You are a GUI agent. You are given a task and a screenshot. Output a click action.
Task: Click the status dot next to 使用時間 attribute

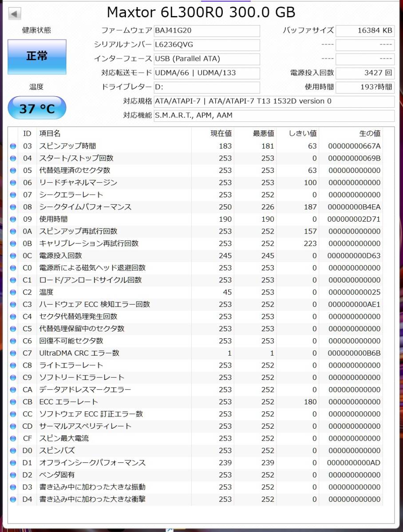tap(13, 219)
